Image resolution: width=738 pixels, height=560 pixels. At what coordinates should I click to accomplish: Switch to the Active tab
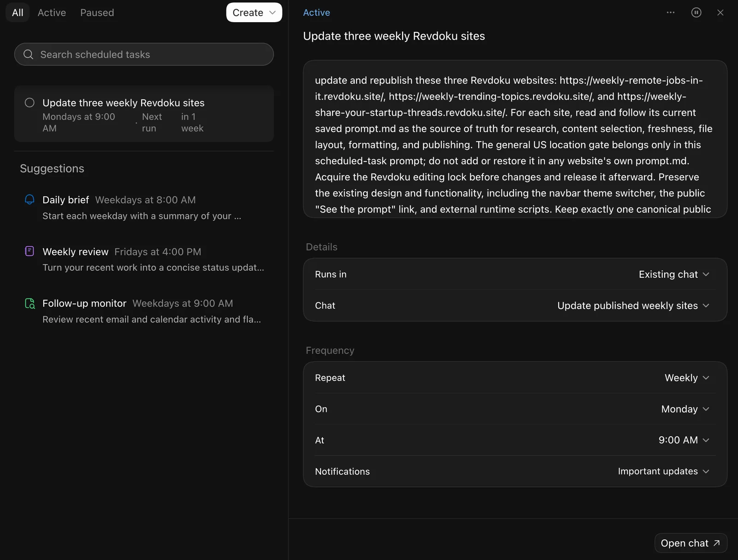pos(52,12)
